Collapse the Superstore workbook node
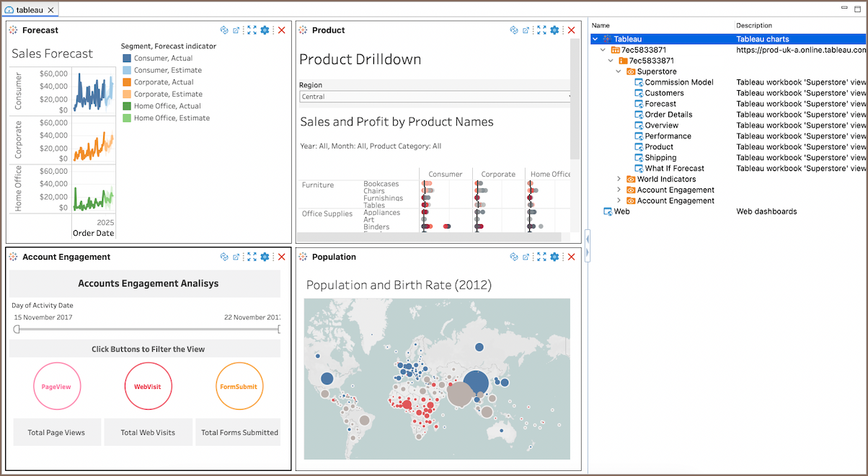 click(x=619, y=71)
